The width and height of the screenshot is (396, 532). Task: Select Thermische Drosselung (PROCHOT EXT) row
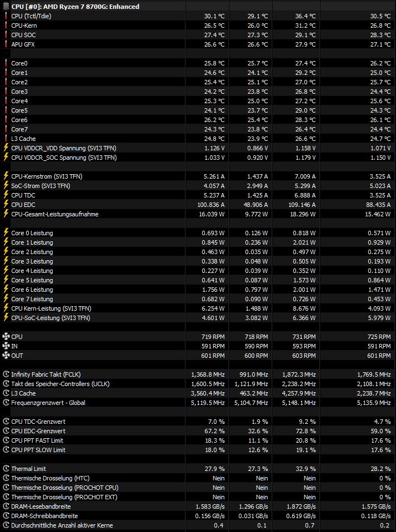click(x=198, y=497)
